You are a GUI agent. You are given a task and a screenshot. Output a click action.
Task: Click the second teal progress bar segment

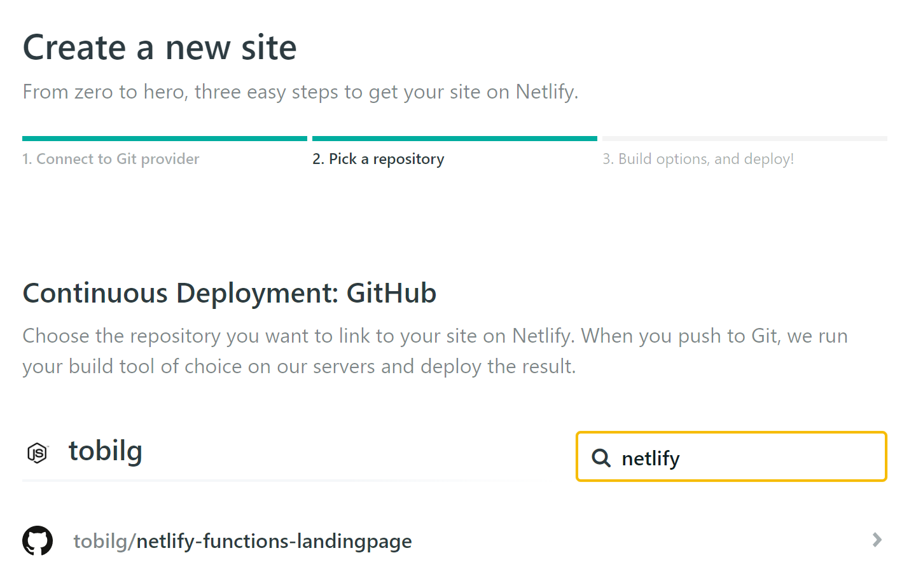point(454,138)
